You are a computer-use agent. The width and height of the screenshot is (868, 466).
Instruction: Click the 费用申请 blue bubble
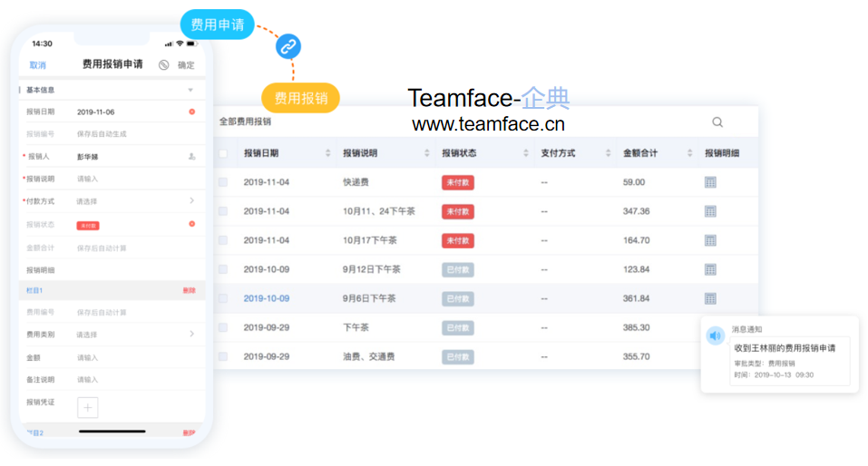point(217,24)
